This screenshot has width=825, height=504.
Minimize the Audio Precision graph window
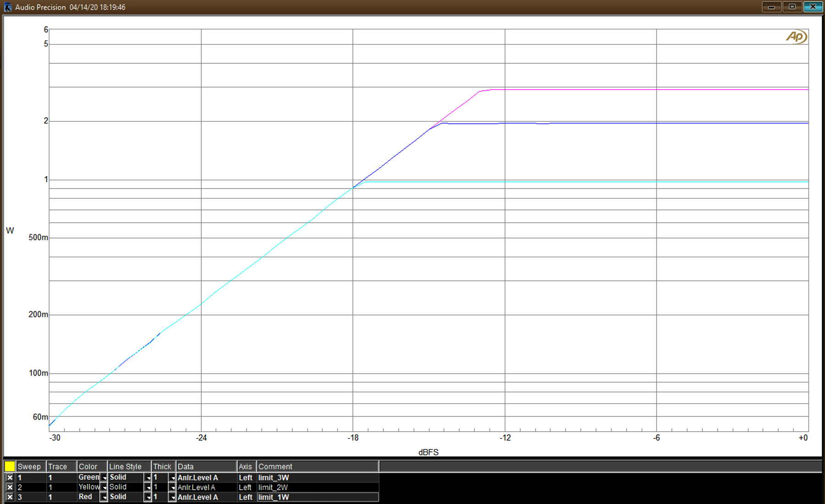(x=771, y=7)
